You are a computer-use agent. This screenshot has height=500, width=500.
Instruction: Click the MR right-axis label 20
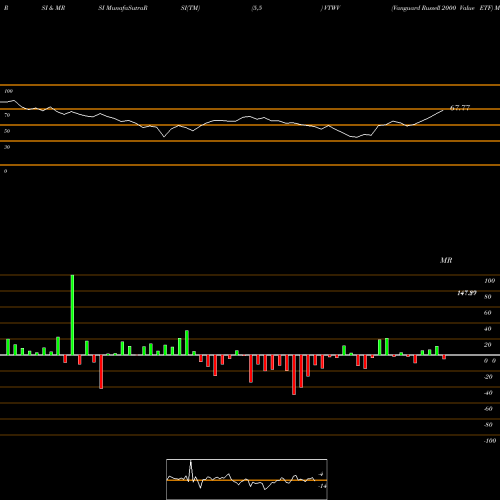[x=488, y=345]
